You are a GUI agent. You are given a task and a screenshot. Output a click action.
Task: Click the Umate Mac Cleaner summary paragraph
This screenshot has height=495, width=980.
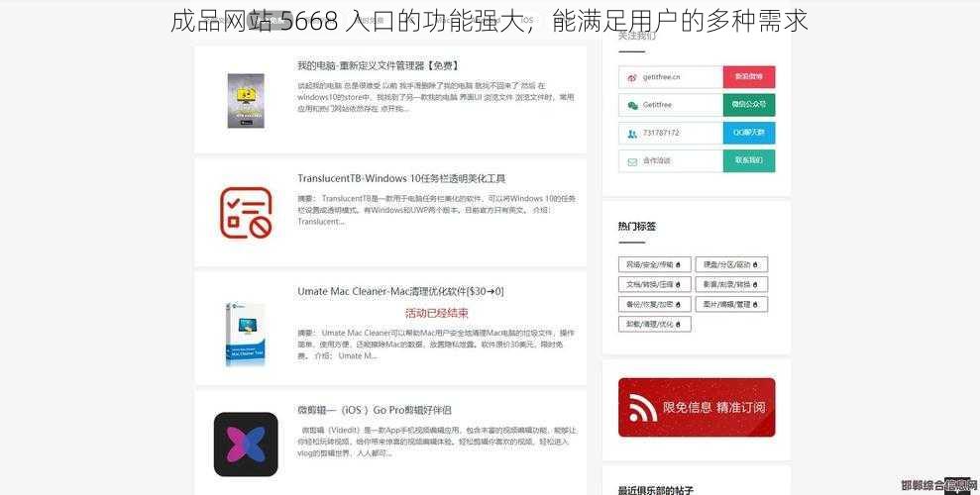pos(436,344)
